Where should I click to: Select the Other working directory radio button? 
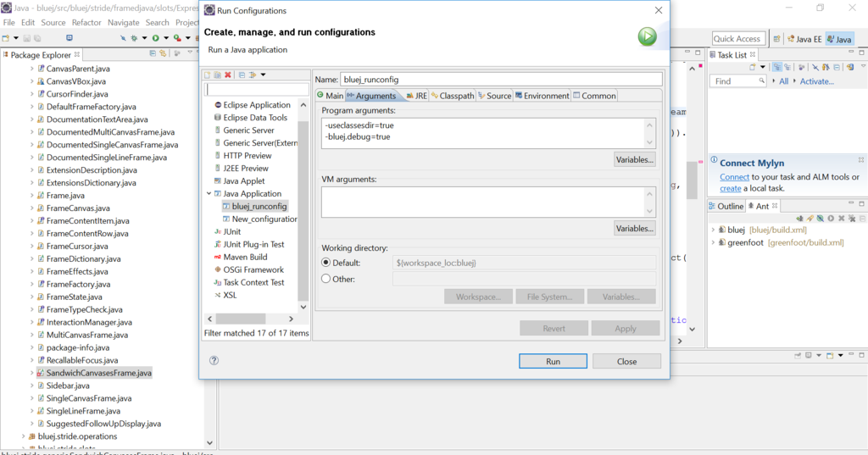click(325, 279)
